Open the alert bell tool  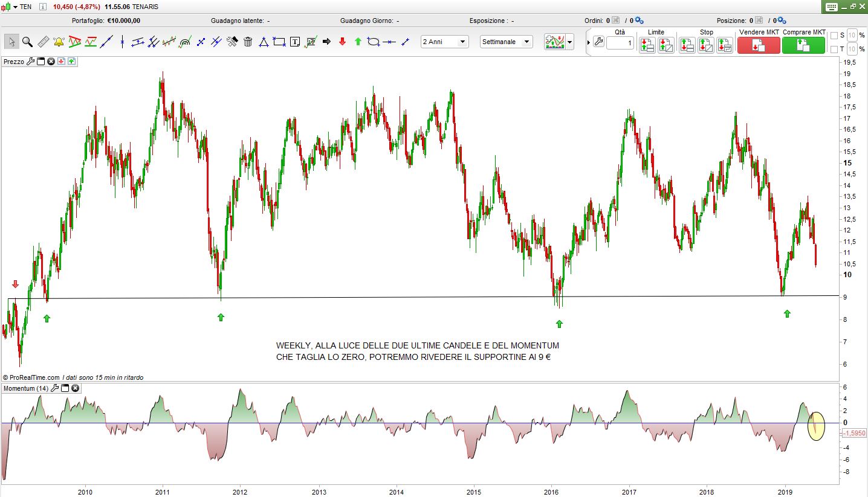[59, 42]
